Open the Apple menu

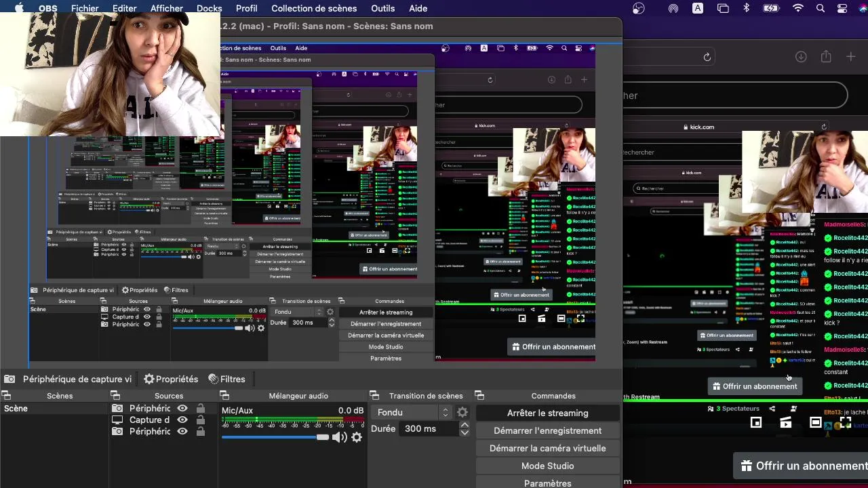click(19, 8)
